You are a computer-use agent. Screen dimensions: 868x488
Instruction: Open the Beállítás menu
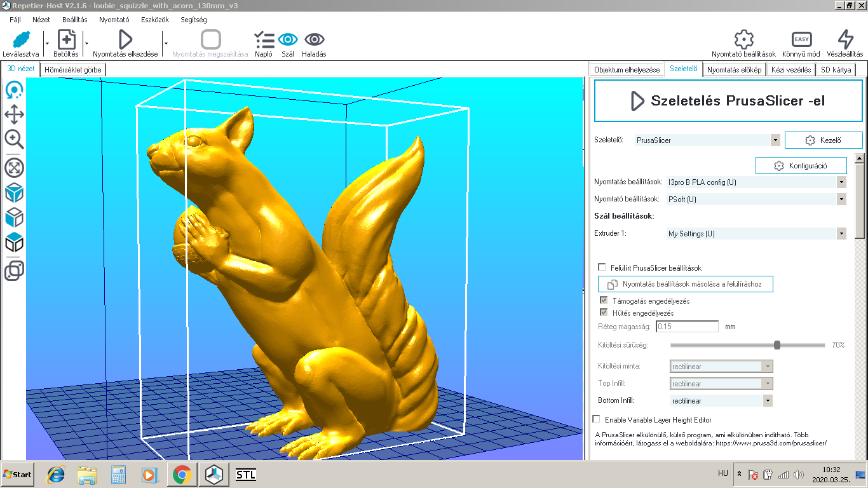click(75, 20)
